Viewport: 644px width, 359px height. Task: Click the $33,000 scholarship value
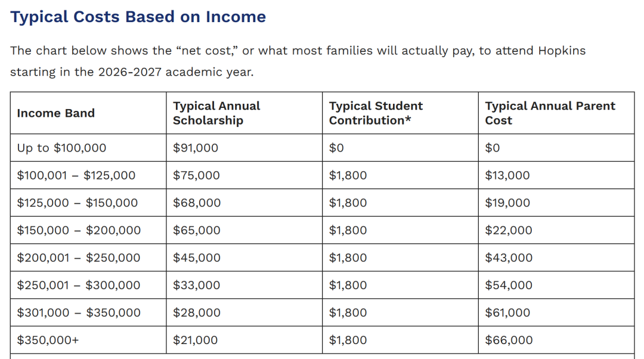[196, 285]
